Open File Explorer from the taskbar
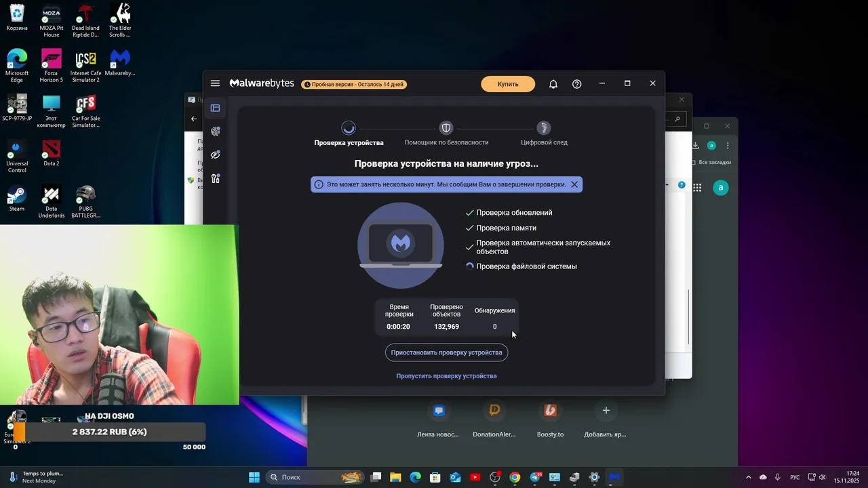Screen dimensions: 868x488 [x=395, y=477]
